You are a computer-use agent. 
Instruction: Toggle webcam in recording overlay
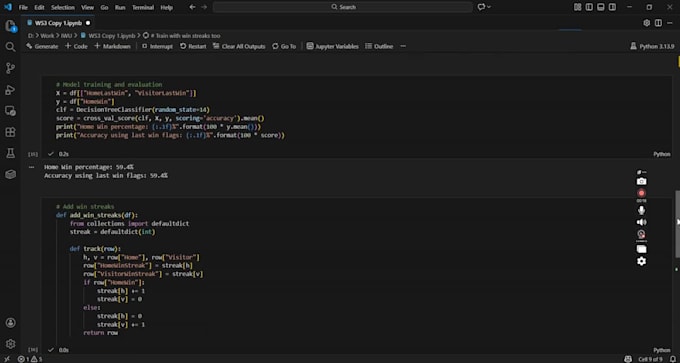tap(641, 234)
